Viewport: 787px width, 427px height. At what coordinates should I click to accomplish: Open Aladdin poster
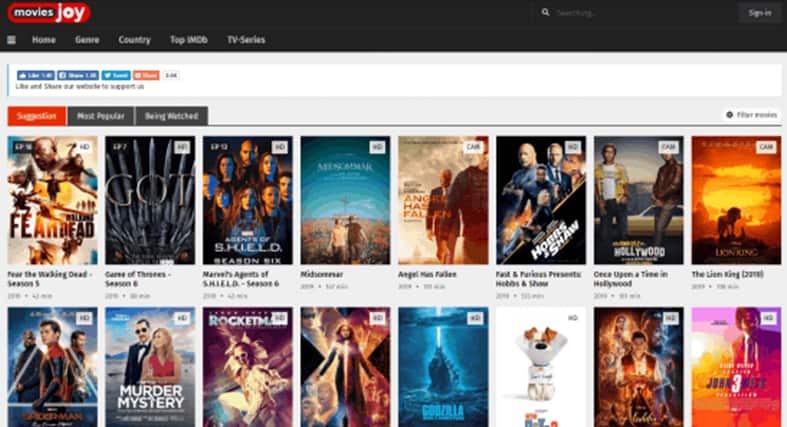[638, 367]
